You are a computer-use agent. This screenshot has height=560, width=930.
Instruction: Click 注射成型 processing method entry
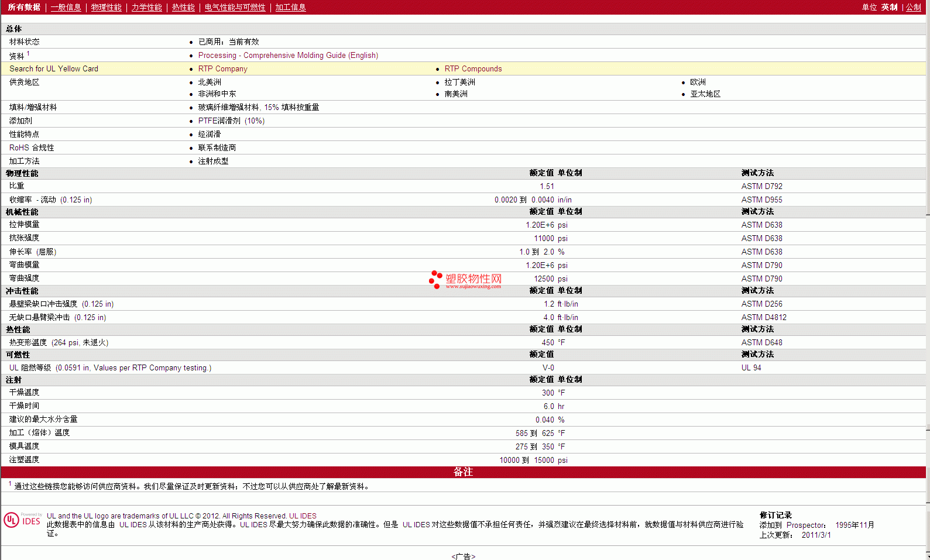[214, 161]
